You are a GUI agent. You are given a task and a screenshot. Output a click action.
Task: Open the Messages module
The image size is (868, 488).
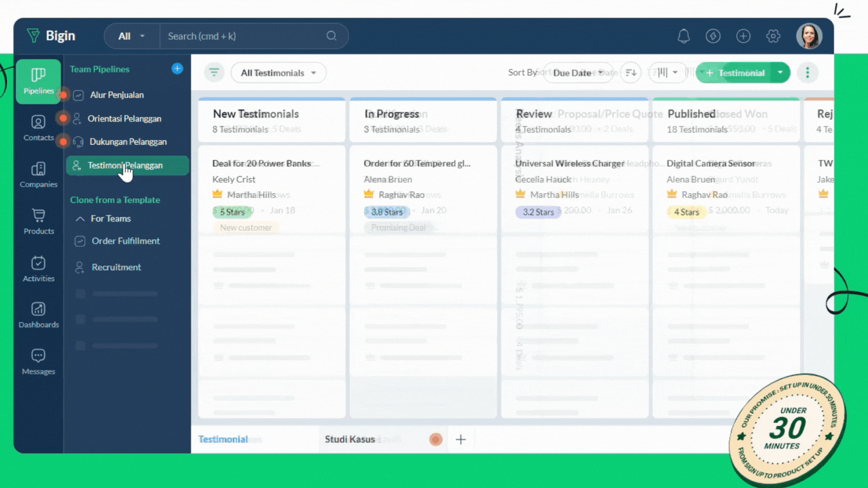click(38, 361)
